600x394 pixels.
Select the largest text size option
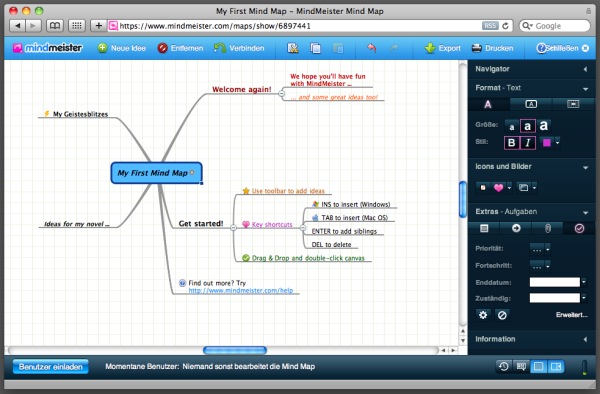544,125
